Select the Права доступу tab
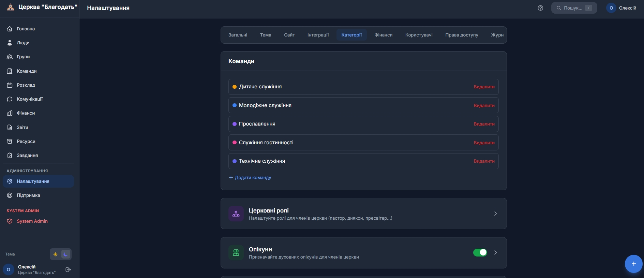 pyautogui.click(x=462, y=35)
